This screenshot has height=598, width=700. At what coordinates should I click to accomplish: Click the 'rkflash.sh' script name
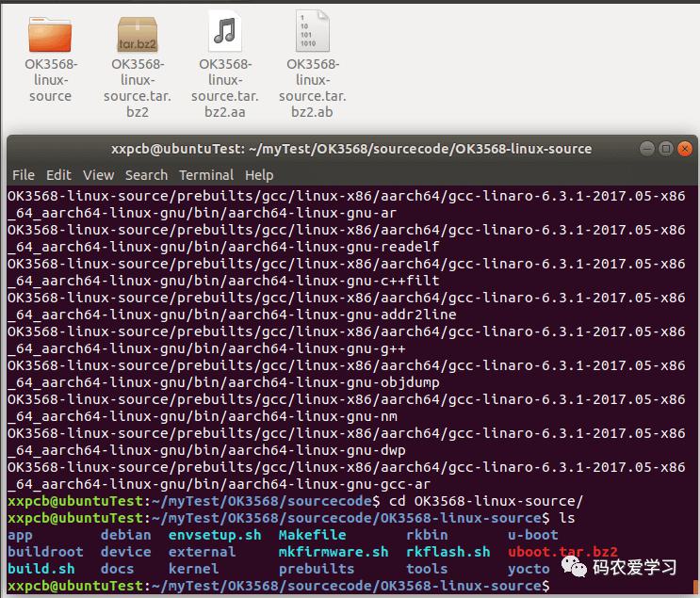(448, 552)
